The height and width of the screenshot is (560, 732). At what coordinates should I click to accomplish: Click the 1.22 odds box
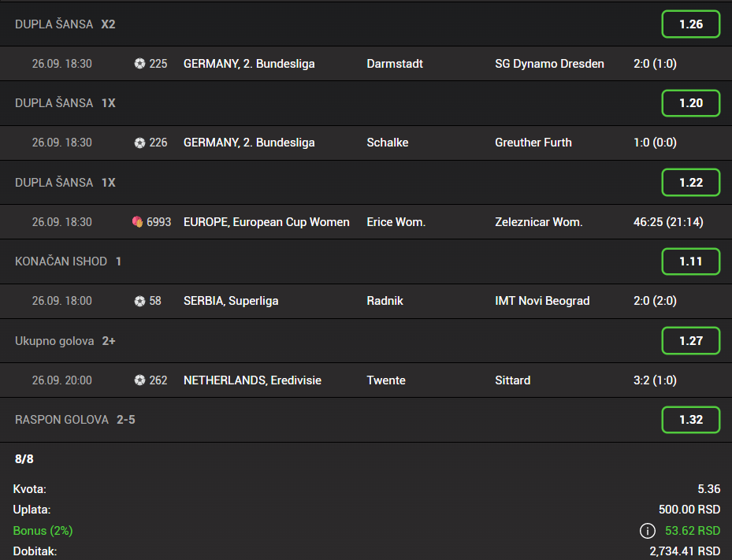coord(691,182)
